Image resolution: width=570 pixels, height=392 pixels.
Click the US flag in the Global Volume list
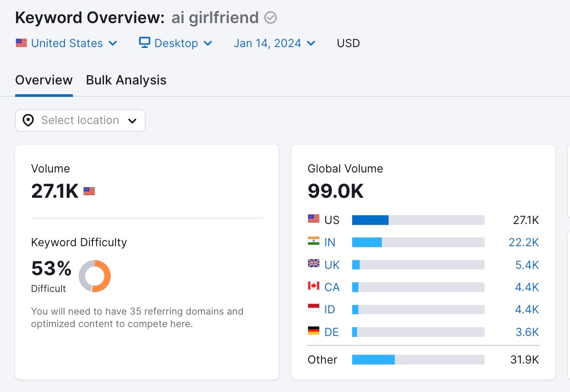coord(313,219)
